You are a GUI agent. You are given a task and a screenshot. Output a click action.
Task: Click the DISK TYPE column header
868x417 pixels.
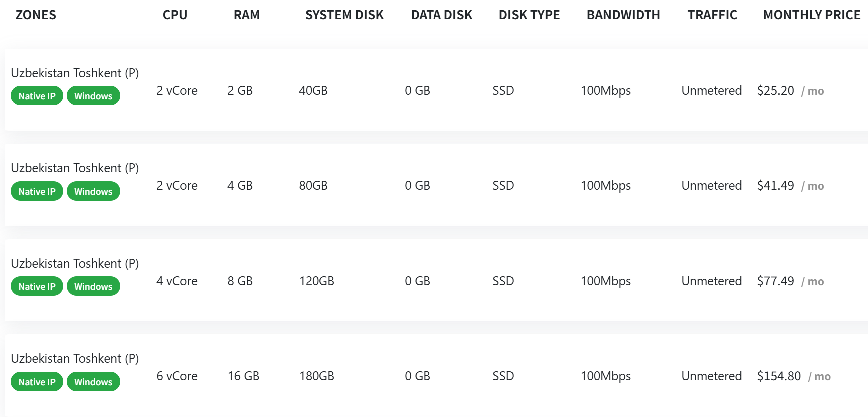point(529,15)
